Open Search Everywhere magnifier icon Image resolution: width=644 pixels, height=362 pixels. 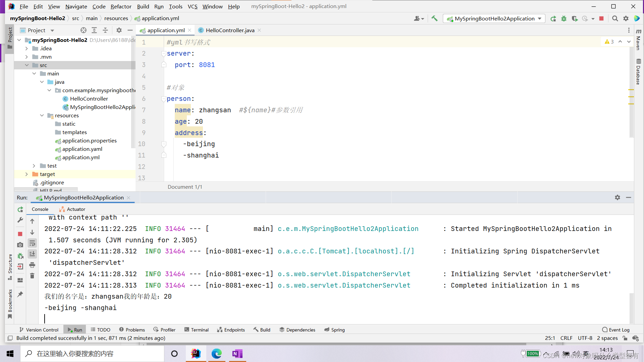click(x=615, y=18)
